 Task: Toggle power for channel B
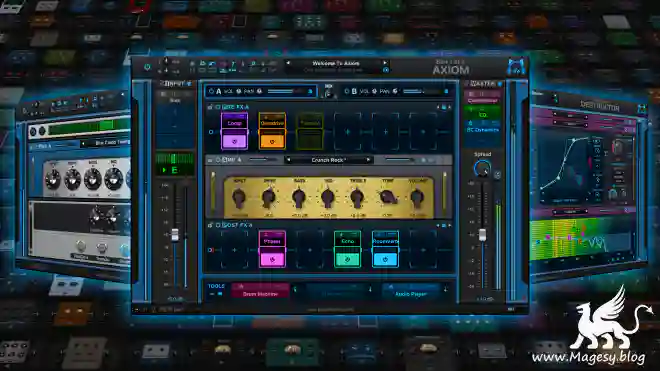[347, 91]
